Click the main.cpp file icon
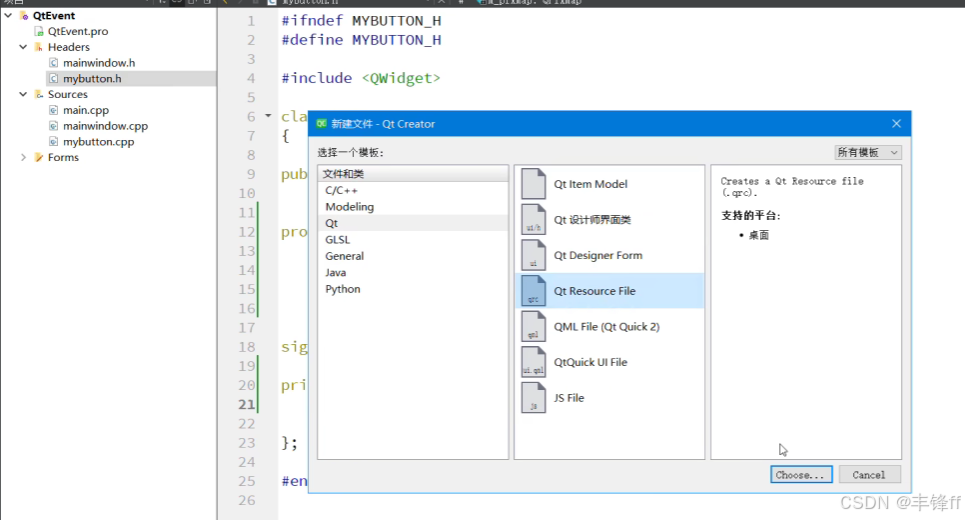 click(x=54, y=110)
